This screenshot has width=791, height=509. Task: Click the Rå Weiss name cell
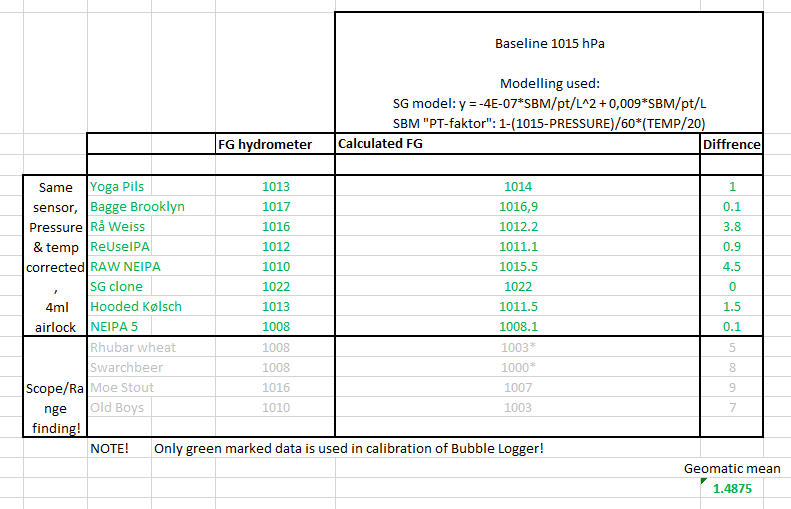click(116, 226)
